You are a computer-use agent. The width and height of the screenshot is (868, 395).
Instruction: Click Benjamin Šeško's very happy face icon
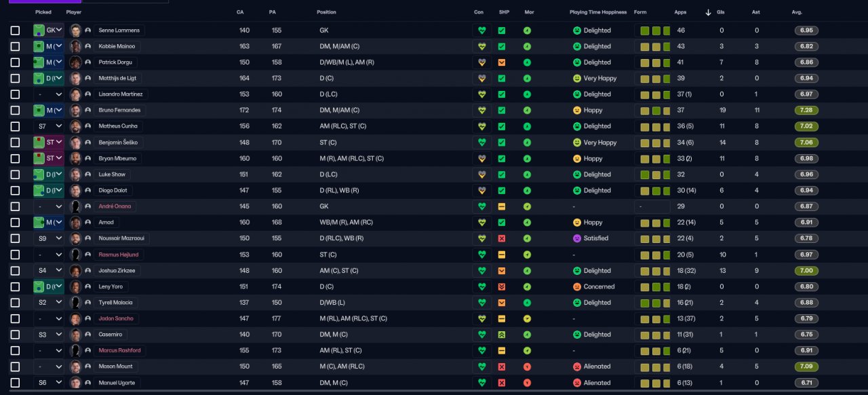pos(577,143)
